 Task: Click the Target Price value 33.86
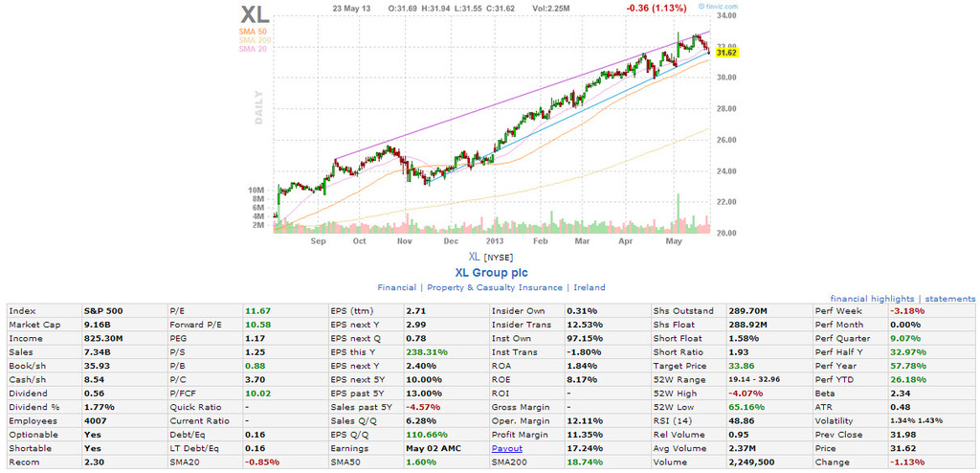741,366
